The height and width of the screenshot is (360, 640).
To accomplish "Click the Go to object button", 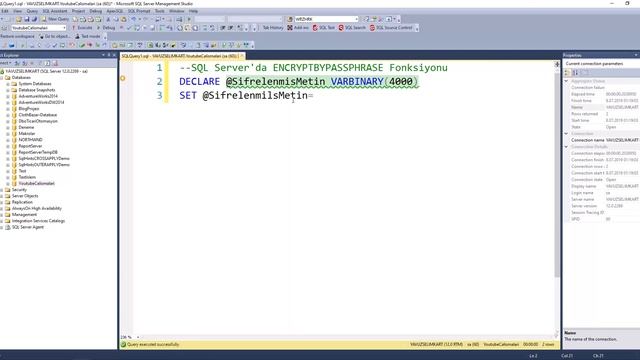I will coord(54,36).
